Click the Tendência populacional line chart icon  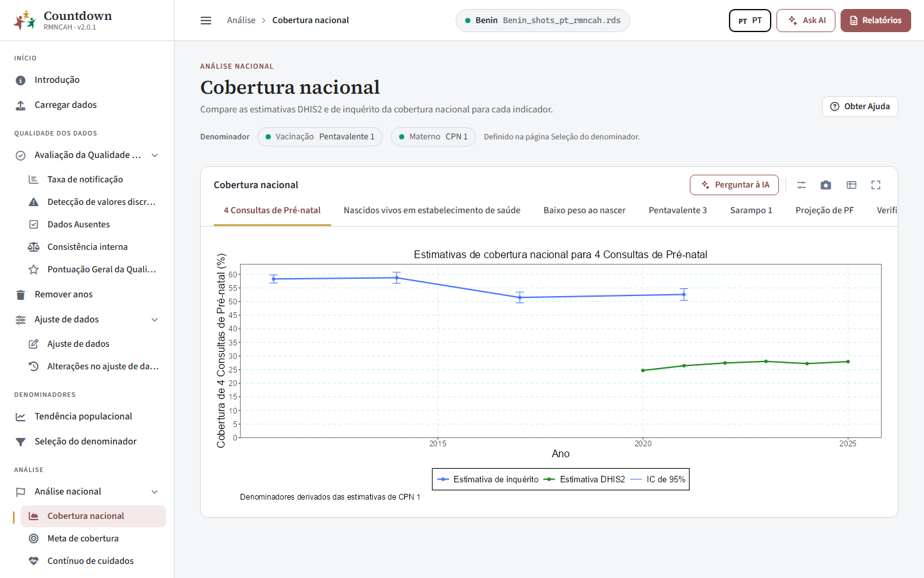(x=21, y=417)
